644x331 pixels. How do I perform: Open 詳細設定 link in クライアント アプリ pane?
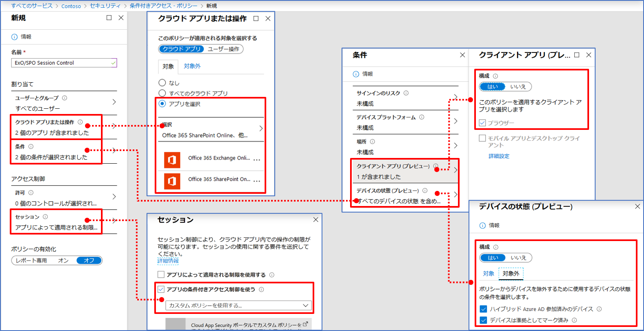click(x=499, y=156)
